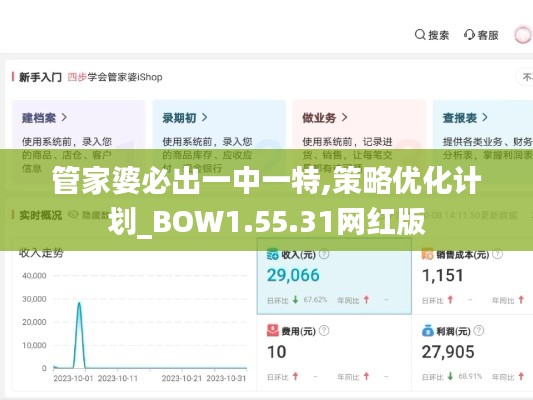Click profit green down arrow 68.91%
This screenshot has height=400, width=533.
click(450, 376)
